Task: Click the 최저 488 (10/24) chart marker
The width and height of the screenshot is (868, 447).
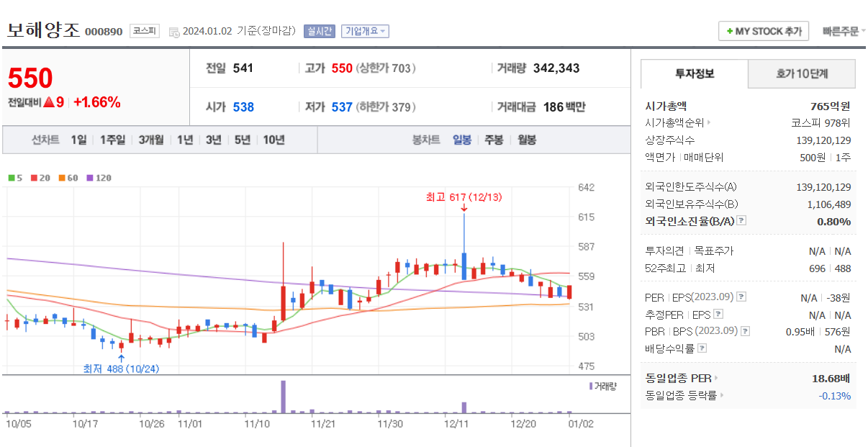Action: pyautogui.click(x=121, y=369)
